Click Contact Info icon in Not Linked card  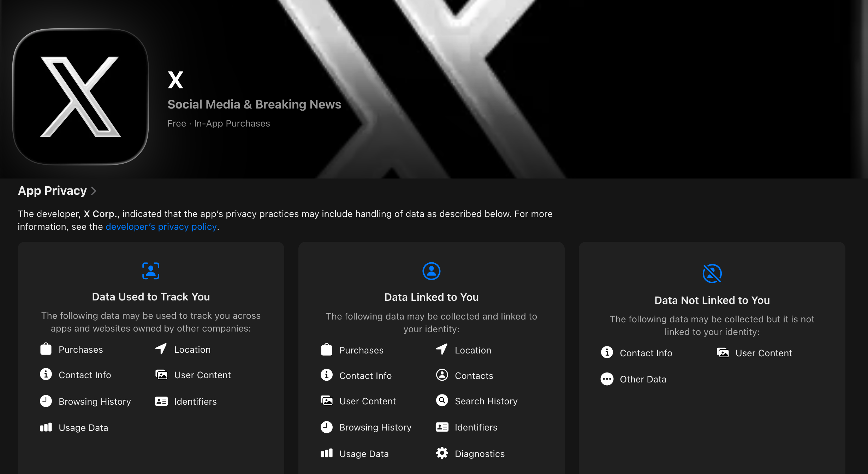click(x=607, y=352)
